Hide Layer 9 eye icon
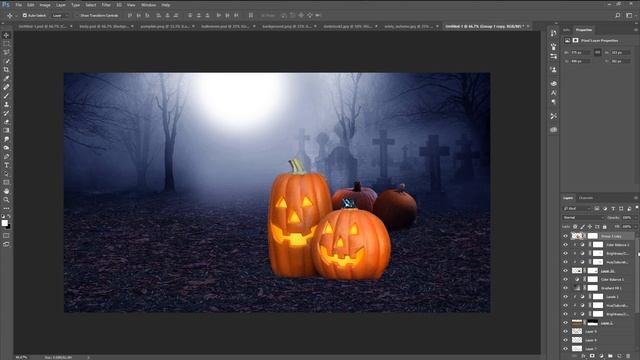 tap(565, 331)
